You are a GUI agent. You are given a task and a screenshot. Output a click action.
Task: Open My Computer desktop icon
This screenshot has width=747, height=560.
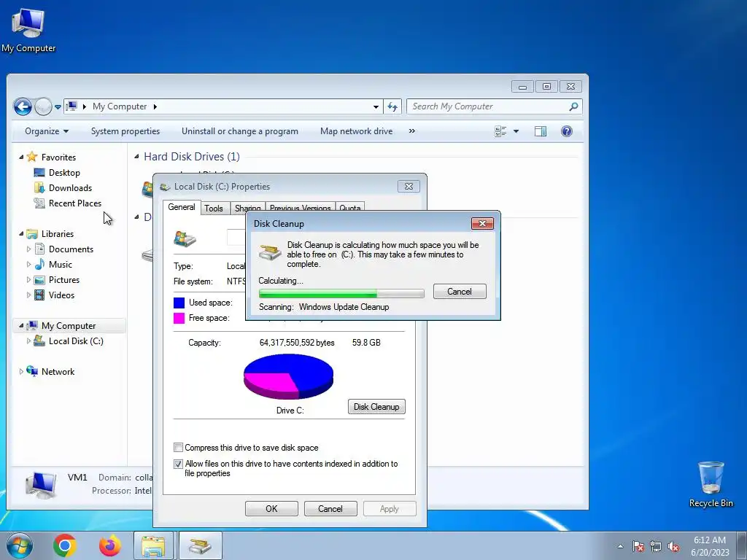click(x=28, y=30)
